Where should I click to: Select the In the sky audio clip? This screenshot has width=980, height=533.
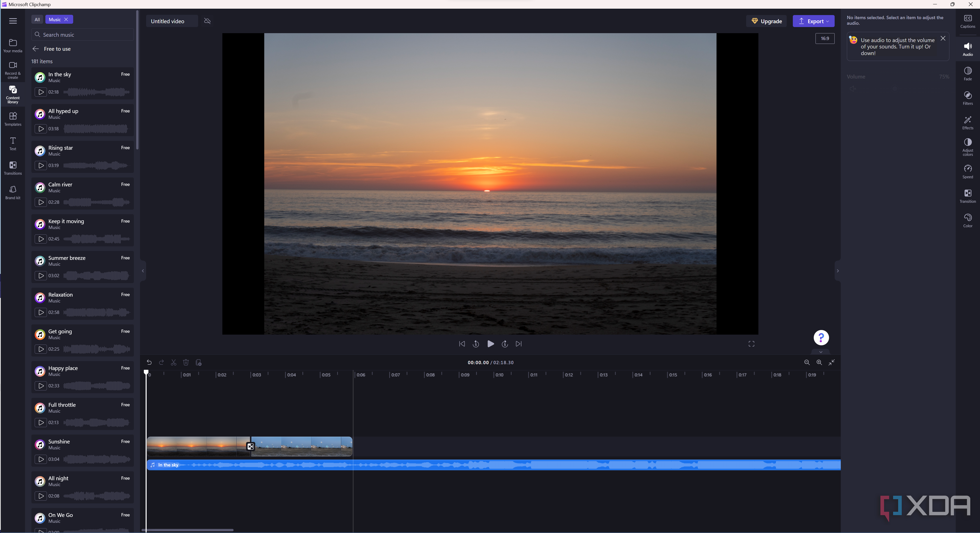pyautogui.click(x=493, y=465)
